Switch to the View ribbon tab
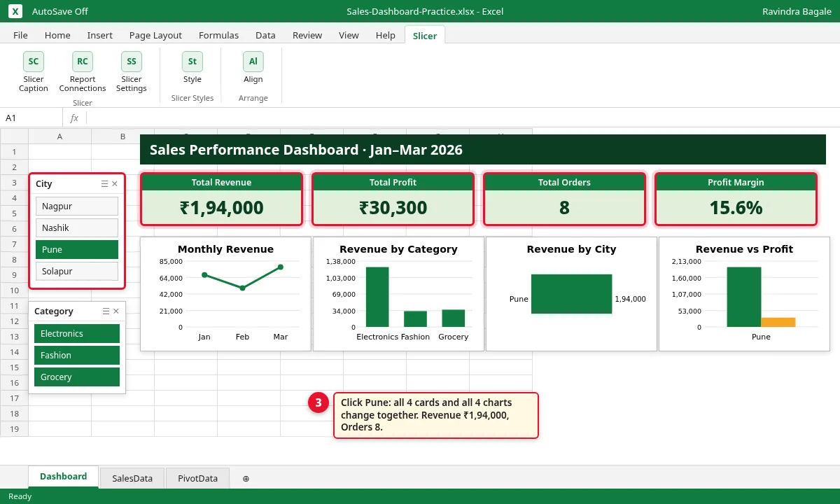The height and width of the screenshot is (504, 840). (349, 35)
